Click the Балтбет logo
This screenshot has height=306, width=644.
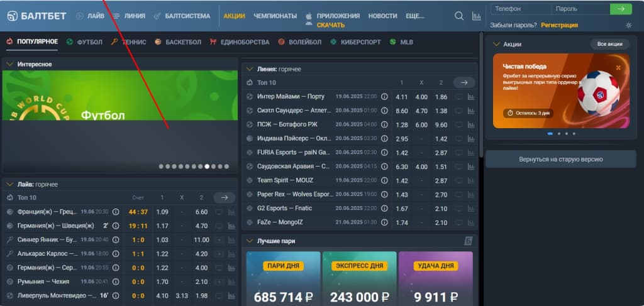point(36,16)
